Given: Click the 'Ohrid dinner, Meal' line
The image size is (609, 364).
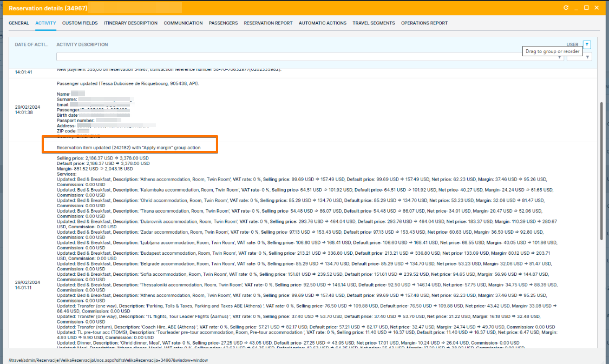Looking at the screenshot, I should tap(288, 343).
